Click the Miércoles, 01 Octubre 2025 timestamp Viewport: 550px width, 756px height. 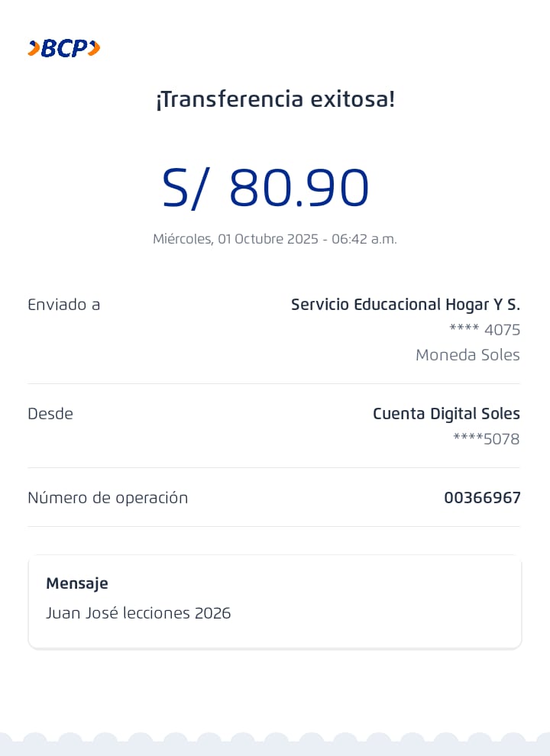coord(275,239)
